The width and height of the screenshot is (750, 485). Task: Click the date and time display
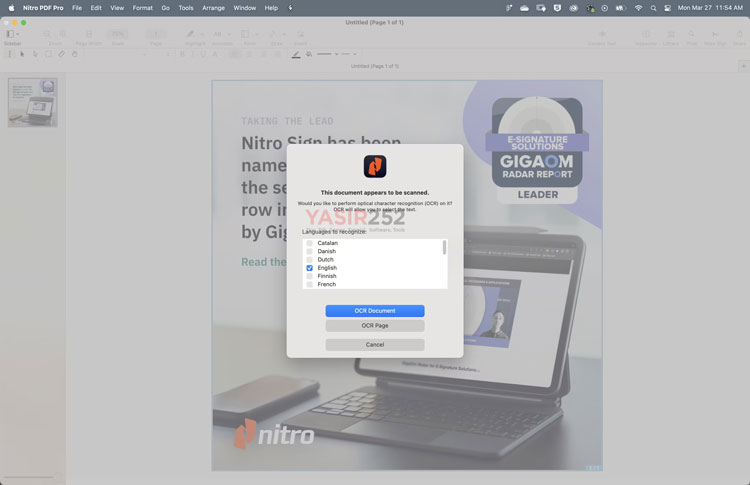tap(710, 8)
